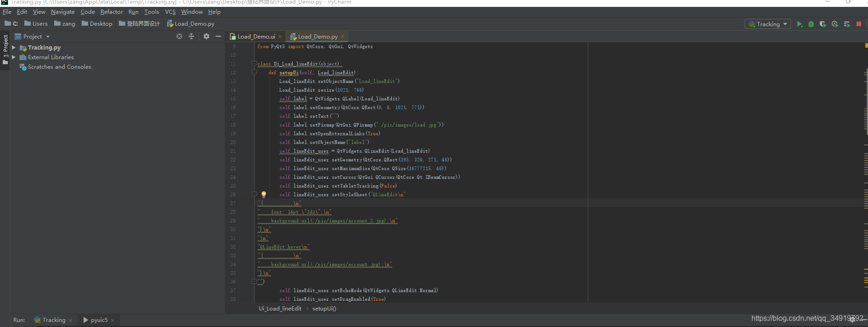Open Project panel settings gear
The width and height of the screenshot is (868, 327).
[x=206, y=36]
